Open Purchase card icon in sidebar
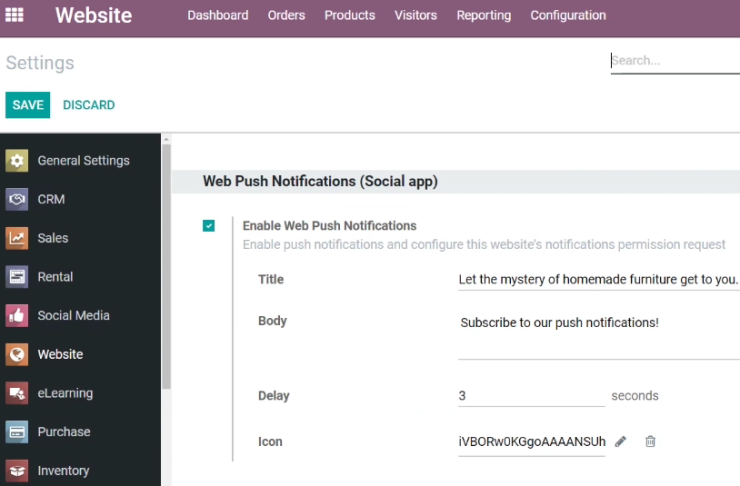The width and height of the screenshot is (740, 486). click(17, 432)
